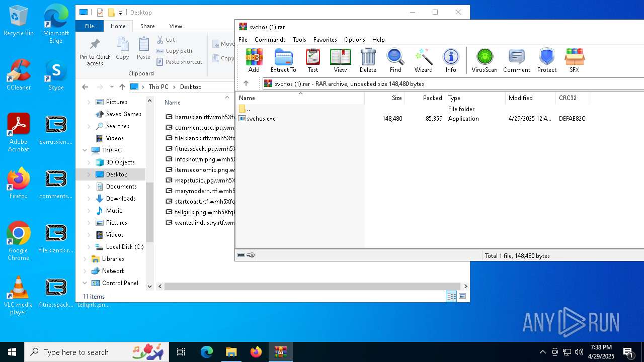Collapse the Control Panel tree node
This screenshot has width=644, height=362.
(85, 283)
